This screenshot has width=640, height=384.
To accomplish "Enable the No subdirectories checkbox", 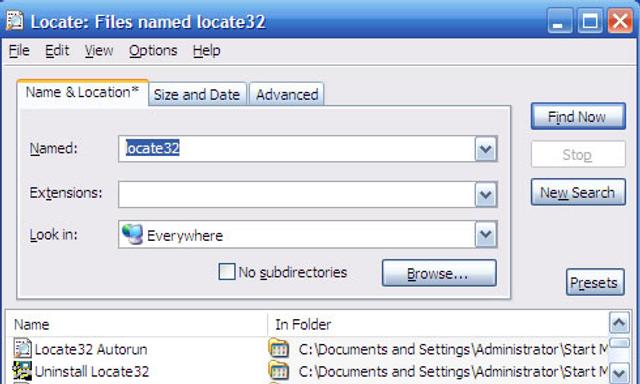I will click(227, 272).
